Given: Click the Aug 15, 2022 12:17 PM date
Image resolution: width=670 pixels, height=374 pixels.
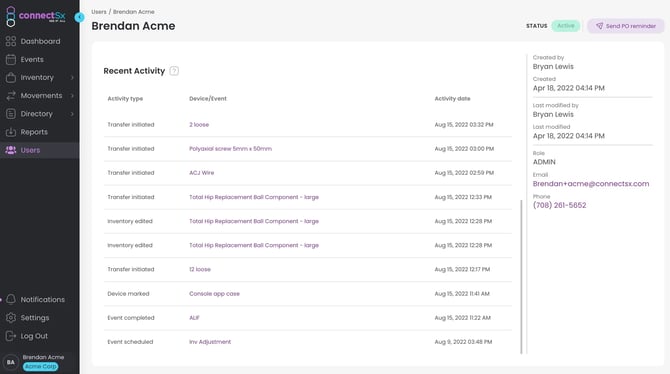Looking at the screenshot, I should click(462, 269).
